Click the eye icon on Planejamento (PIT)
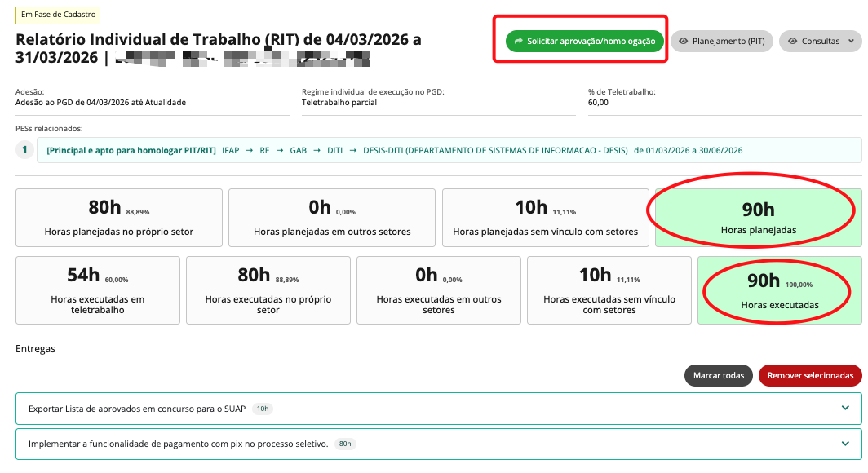This screenshot has width=868, height=473. 683,42
